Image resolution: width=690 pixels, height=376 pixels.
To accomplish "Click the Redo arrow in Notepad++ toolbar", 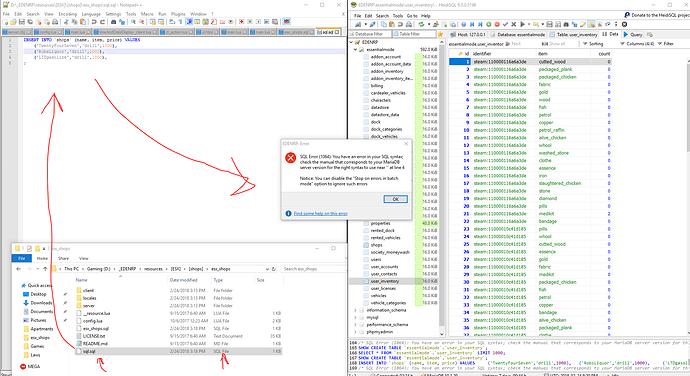I will tap(103, 22).
